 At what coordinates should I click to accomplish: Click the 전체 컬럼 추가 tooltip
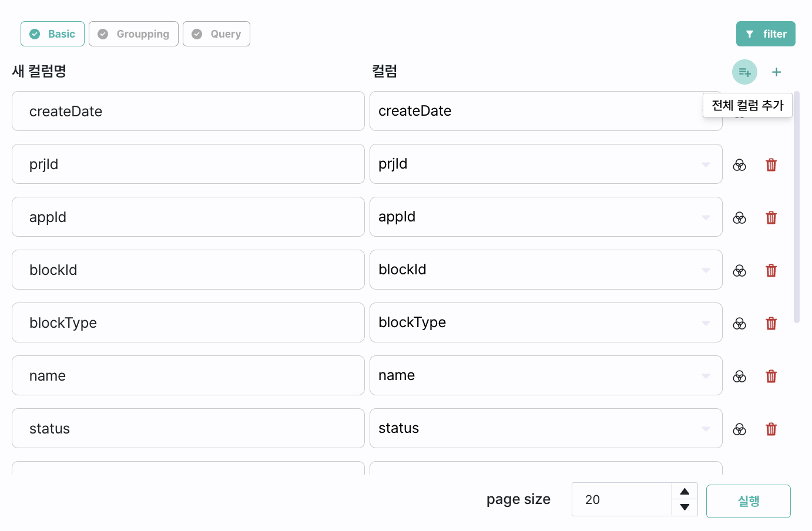pos(747,105)
